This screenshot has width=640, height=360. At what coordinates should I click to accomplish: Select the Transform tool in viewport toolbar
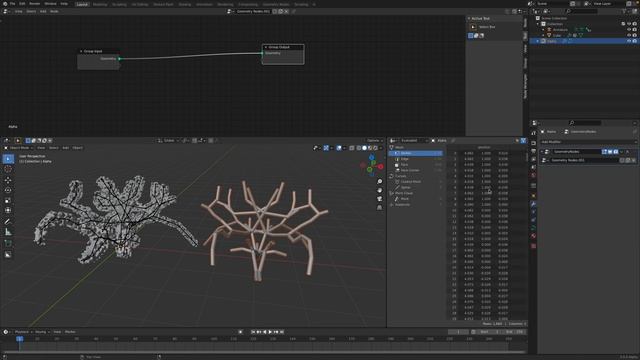pyautogui.click(x=8, y=211)
